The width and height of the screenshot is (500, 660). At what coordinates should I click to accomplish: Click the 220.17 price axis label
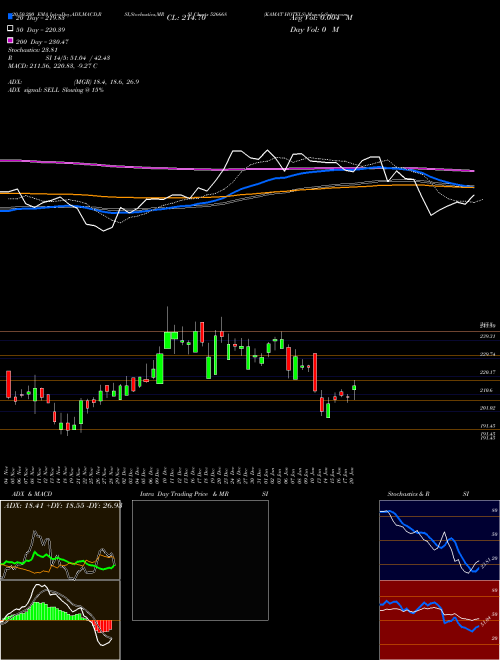[x=487, y=373]
